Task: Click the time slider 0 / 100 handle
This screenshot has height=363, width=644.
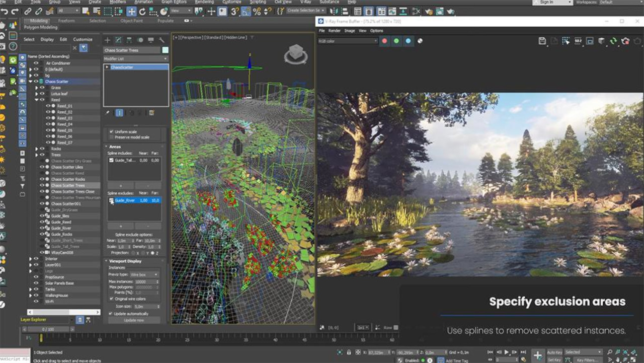Action: pyautogui.click(x=47, y=329)
